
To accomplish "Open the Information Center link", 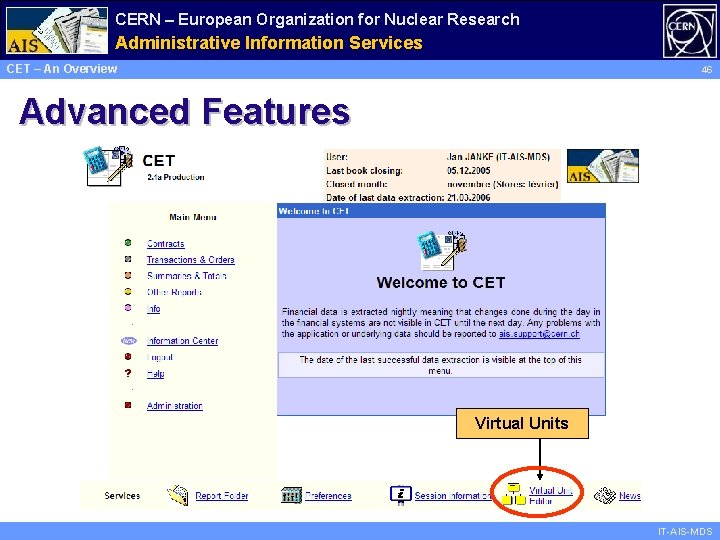I will point(182,341).
